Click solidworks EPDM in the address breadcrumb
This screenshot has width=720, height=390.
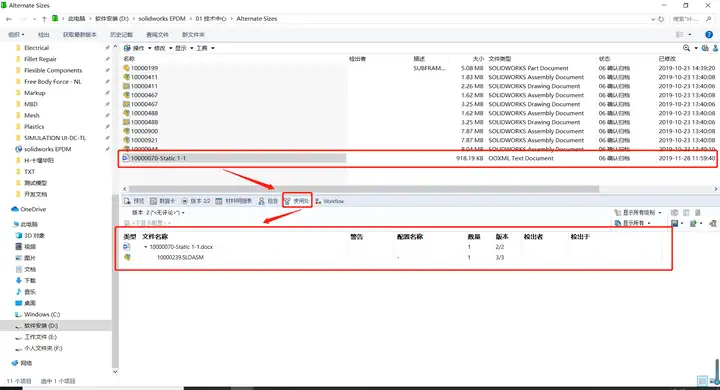(162, 19)
